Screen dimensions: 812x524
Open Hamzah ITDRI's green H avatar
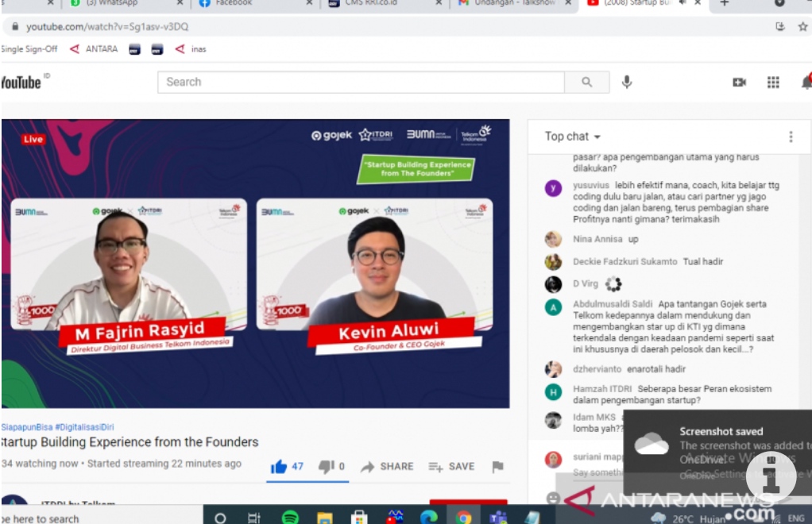pyautogui.click(x=553, y=392)
